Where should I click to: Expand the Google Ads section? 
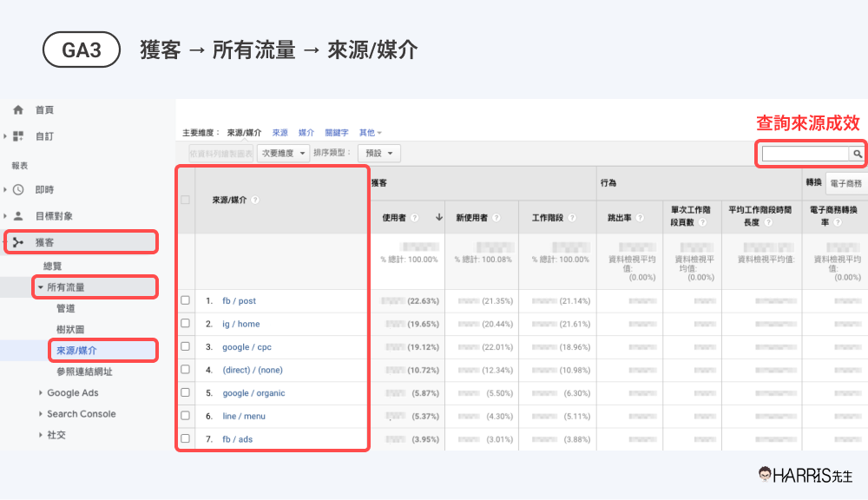tap(41, 392)
